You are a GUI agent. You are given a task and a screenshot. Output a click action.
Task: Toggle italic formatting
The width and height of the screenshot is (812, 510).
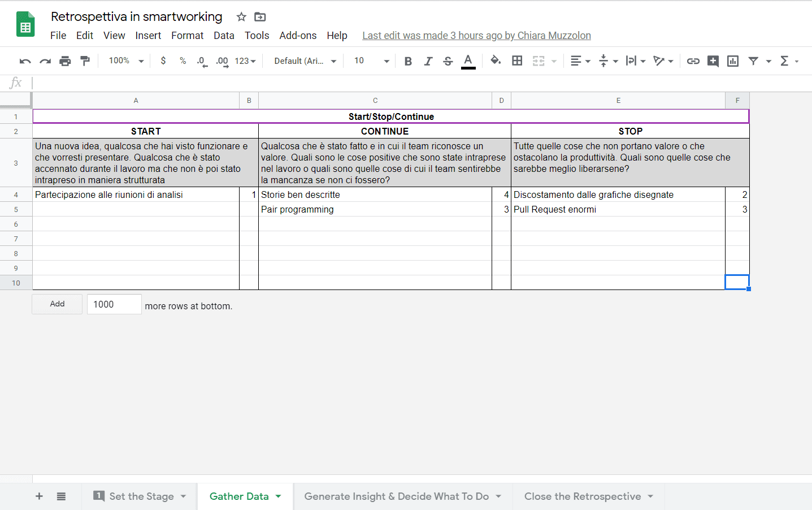tap(428, 61)
